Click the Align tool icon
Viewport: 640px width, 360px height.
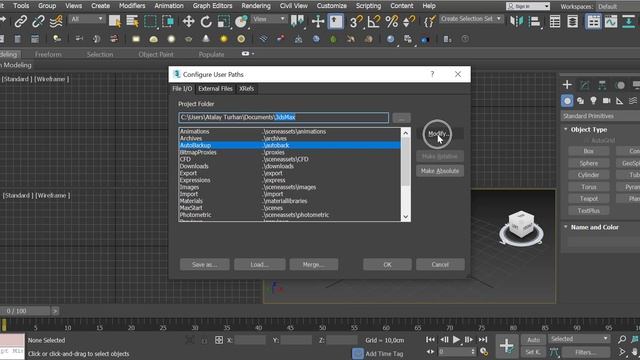534,21
